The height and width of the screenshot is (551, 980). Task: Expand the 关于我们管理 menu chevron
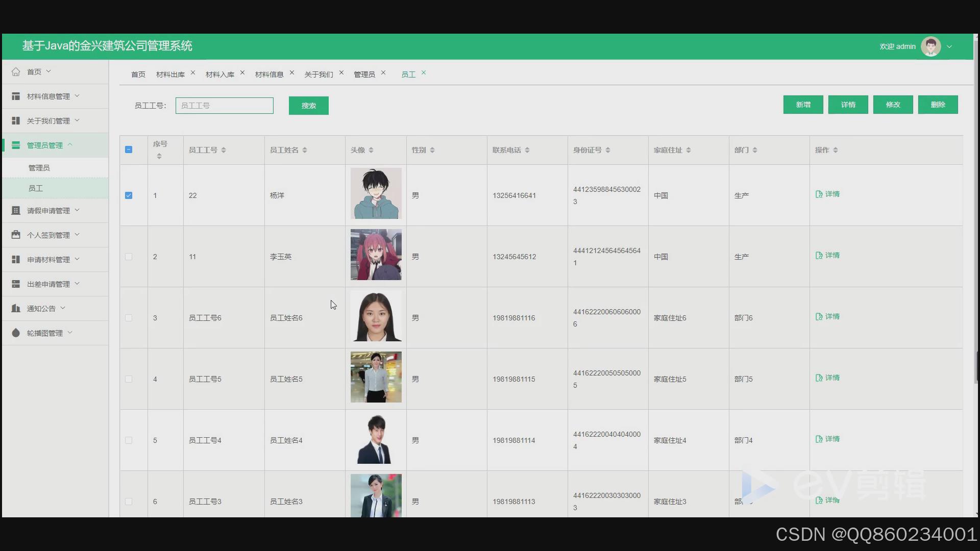pos(77,120)
